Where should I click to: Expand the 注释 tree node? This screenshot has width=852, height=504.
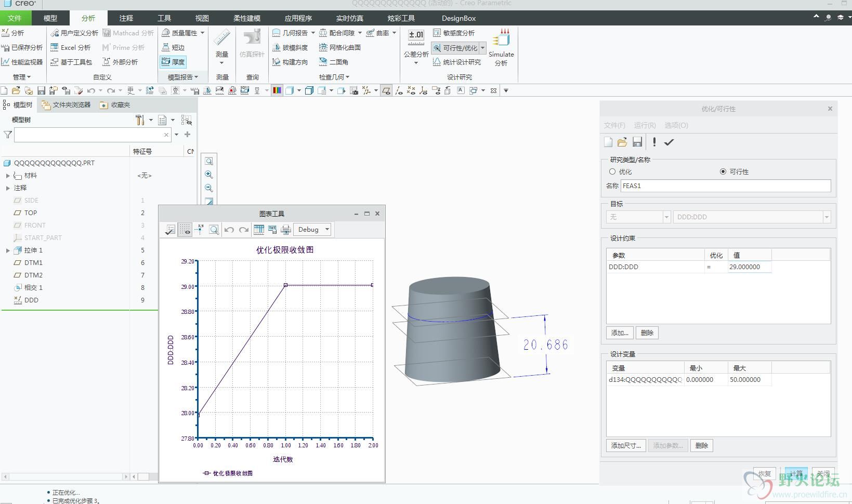[x=8, y=188]
